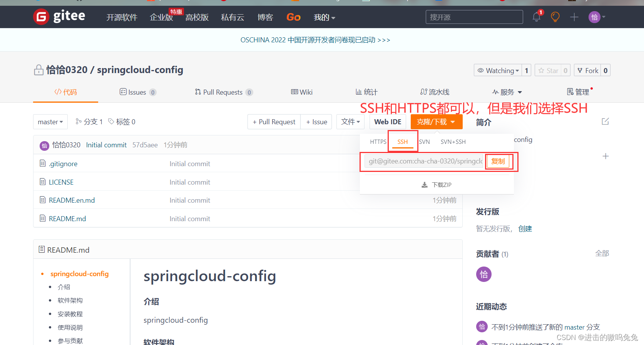
Task: Click the plus create-new icon in header
Action: pyautogui.click(x=574, y=17)
